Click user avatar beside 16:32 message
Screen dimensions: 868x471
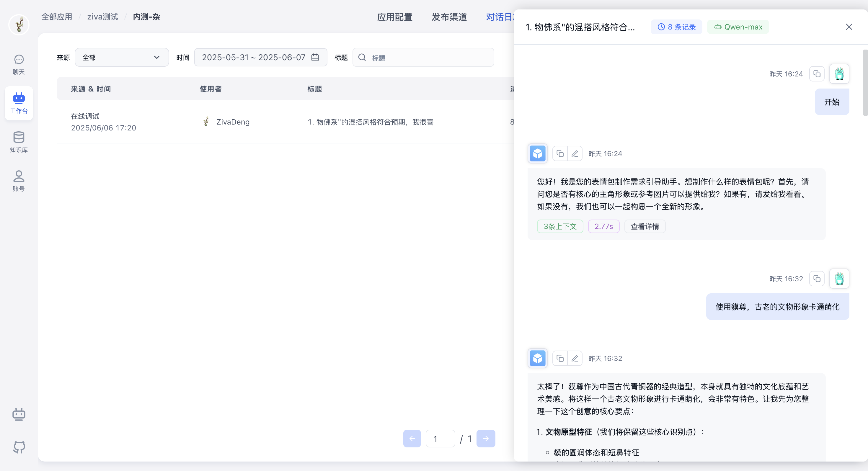click(x=839, y=279)
